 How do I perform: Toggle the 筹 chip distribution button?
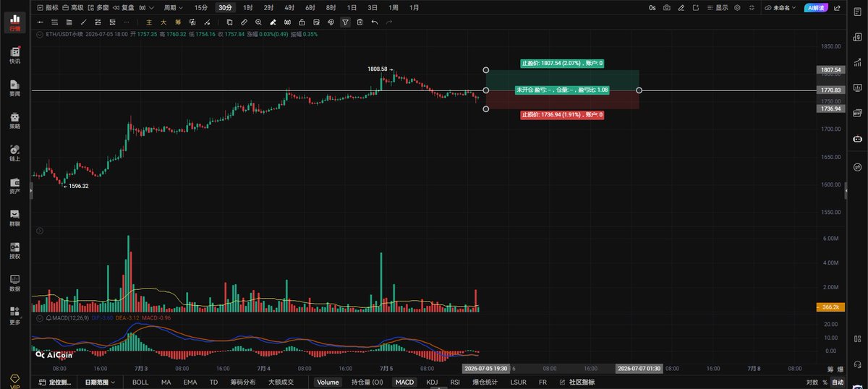(x=179, y=22)
